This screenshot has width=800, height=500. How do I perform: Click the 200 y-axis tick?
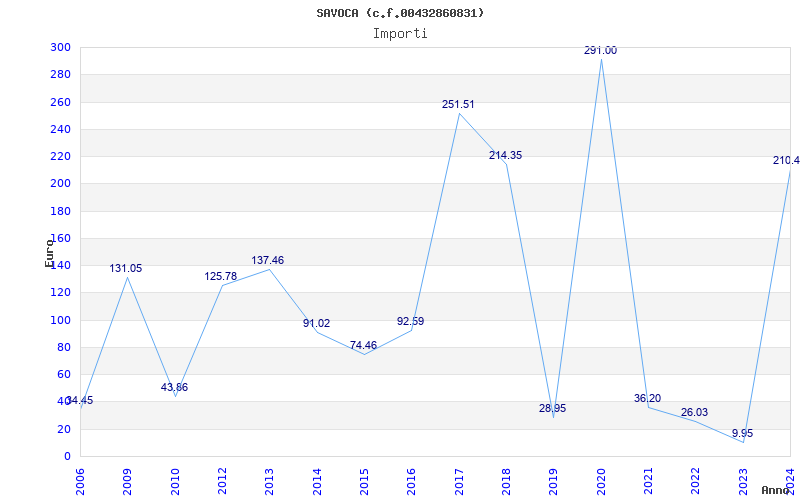pos(60,184)
